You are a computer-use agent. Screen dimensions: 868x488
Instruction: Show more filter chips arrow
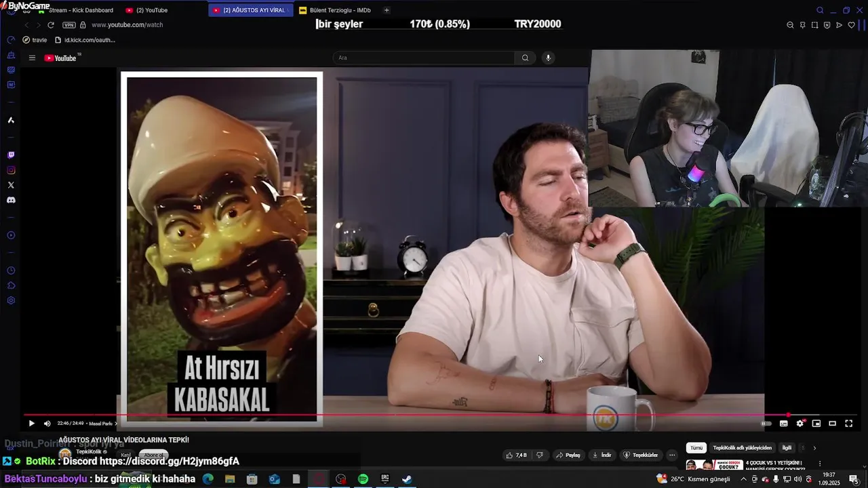click(814, 448)
